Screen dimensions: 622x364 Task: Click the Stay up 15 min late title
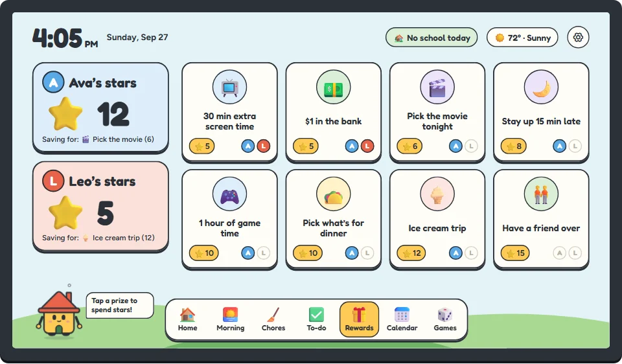point(541,121)
